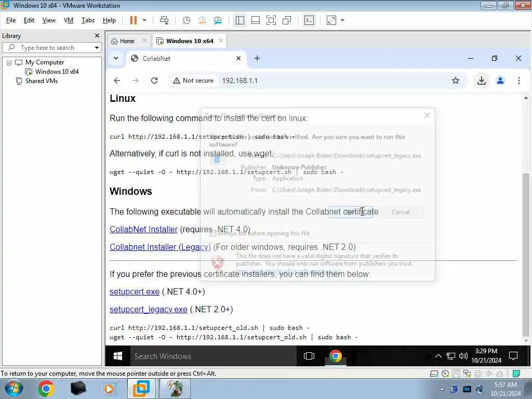The width and height of the screenshot is (532, 399).
Task: Pause the virtual machine with the suspend button
Action: [134, 20]
